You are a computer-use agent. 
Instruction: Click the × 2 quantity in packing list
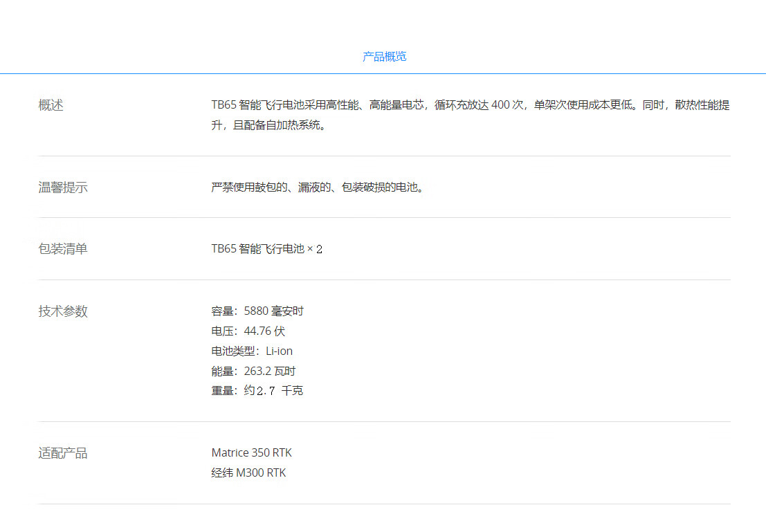point(315,249)
